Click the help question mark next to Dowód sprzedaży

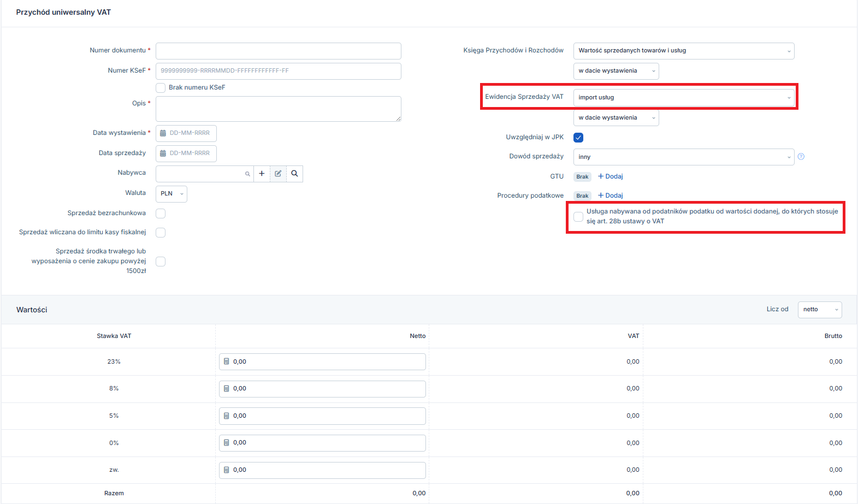coord(801,157)
